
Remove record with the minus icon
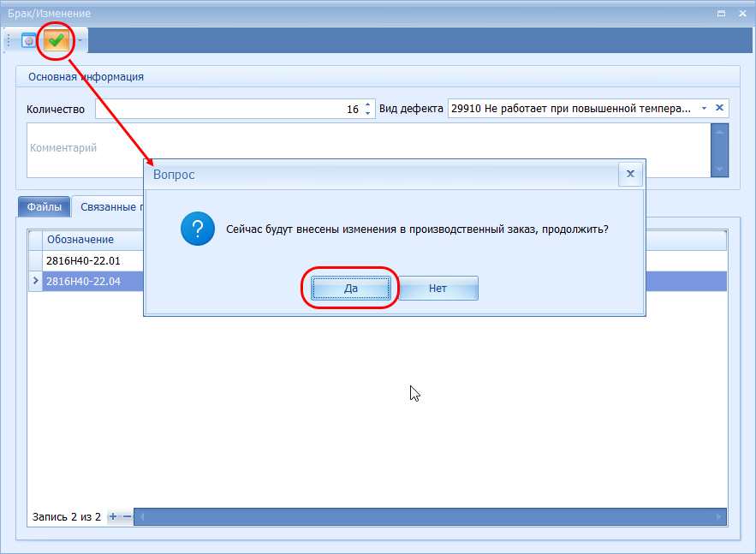(127, 516)
